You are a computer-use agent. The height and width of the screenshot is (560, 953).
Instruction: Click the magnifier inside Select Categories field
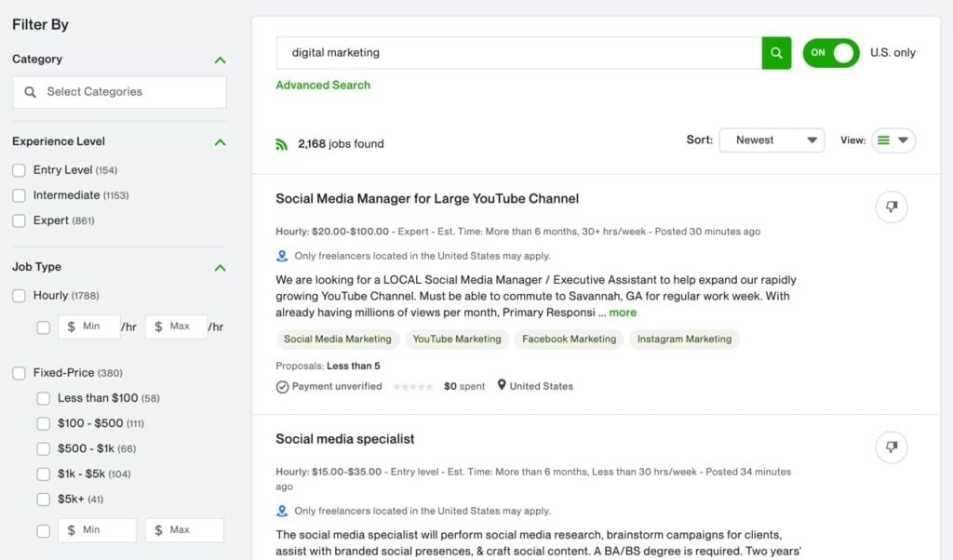pos(29,92)
